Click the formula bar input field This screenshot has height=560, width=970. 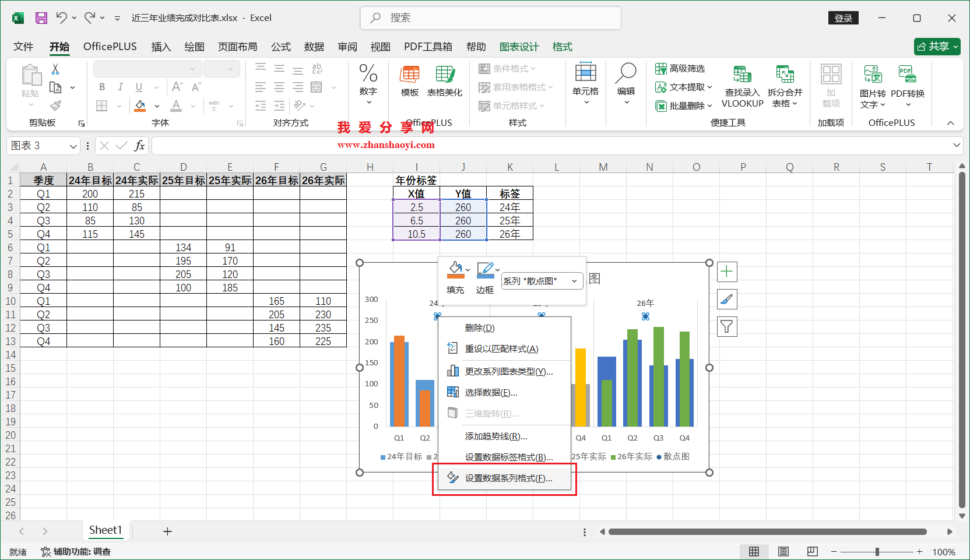tap(551, 146)
